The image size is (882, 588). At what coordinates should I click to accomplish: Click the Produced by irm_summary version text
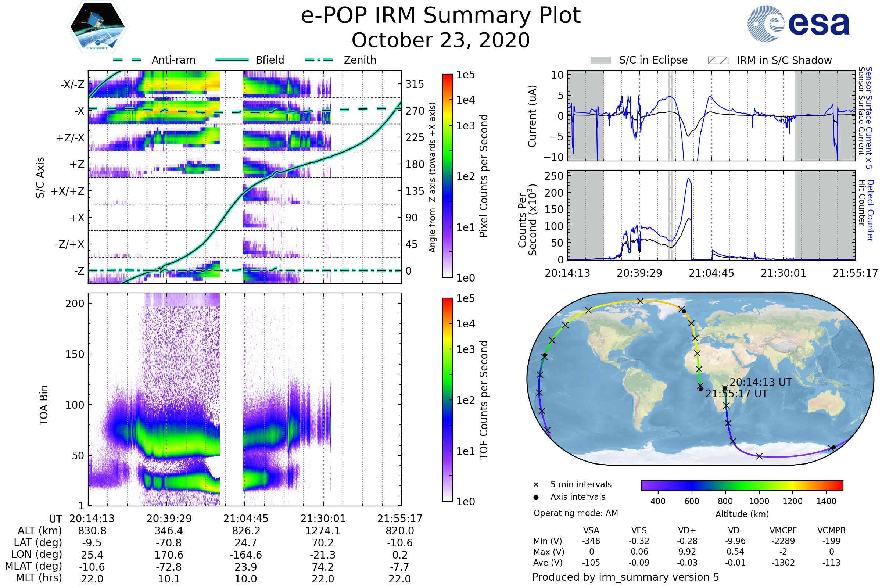coord(625,577)
